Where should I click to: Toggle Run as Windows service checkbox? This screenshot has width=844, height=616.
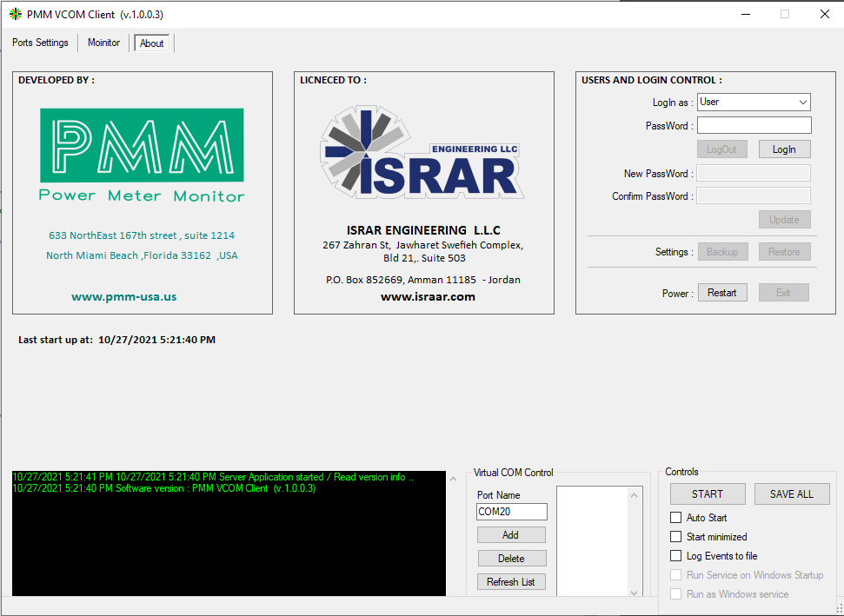point(675,594)
